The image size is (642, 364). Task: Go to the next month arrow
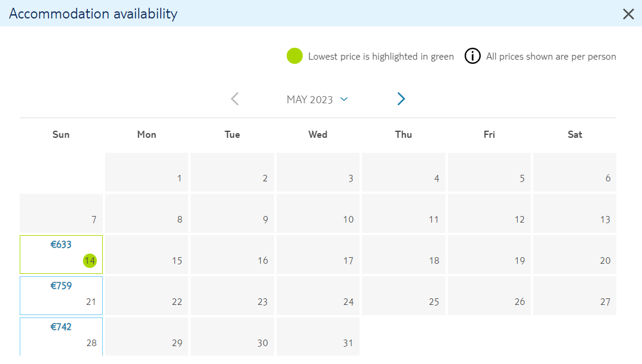401,98
